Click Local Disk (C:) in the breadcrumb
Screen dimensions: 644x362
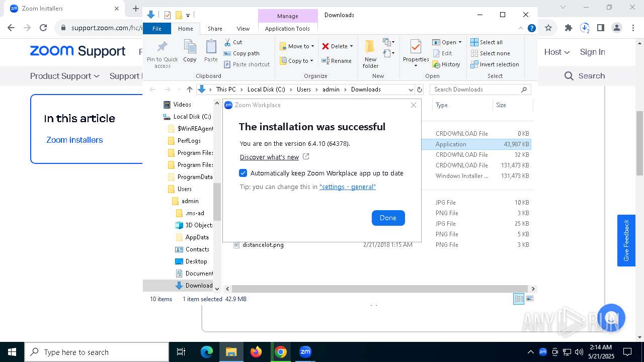pyautogui.click(x=266, y=89)
